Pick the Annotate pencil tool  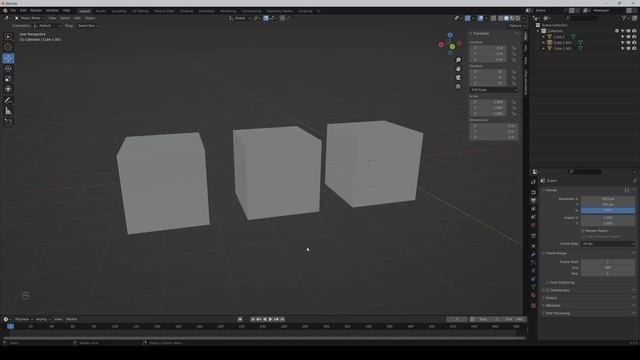click(8, 100)
